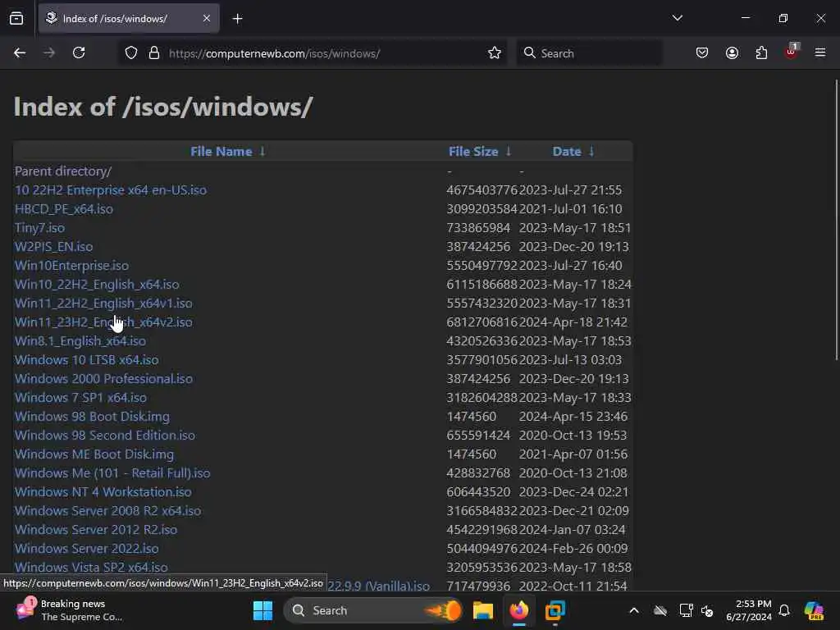Screen dimensions: 840x630
Task: Open the taskbar notification bell
Action: click(x=784, y=610)
